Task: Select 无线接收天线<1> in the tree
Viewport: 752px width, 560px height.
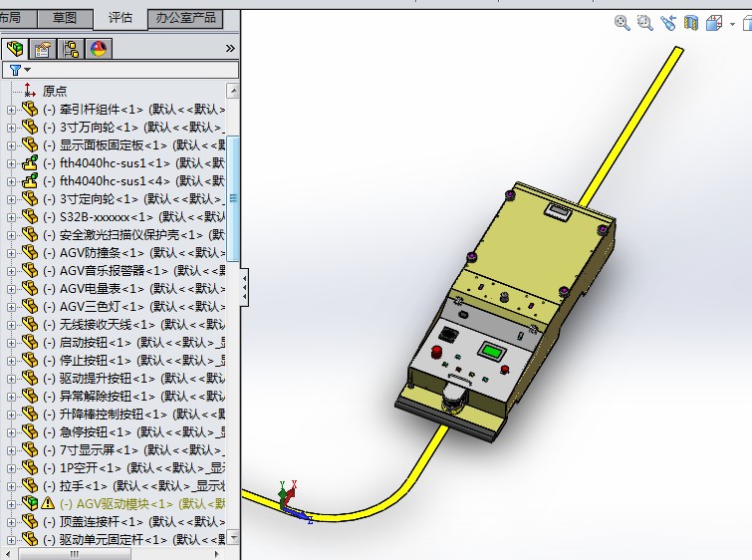Action: point(133,325)
